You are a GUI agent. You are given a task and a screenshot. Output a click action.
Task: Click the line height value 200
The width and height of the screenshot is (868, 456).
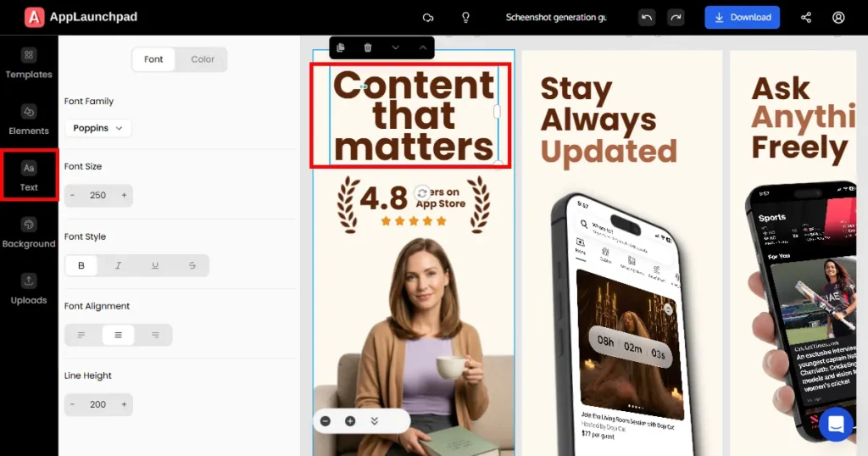point(98,404)
